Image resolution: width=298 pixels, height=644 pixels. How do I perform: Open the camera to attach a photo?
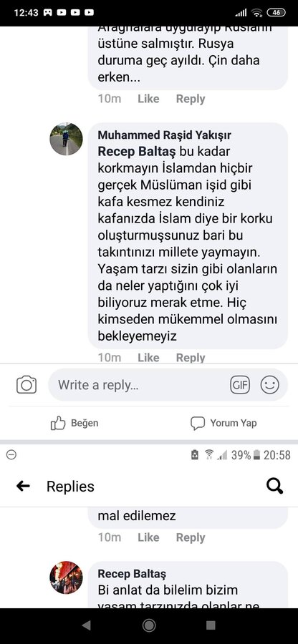[x=27, y=385]
